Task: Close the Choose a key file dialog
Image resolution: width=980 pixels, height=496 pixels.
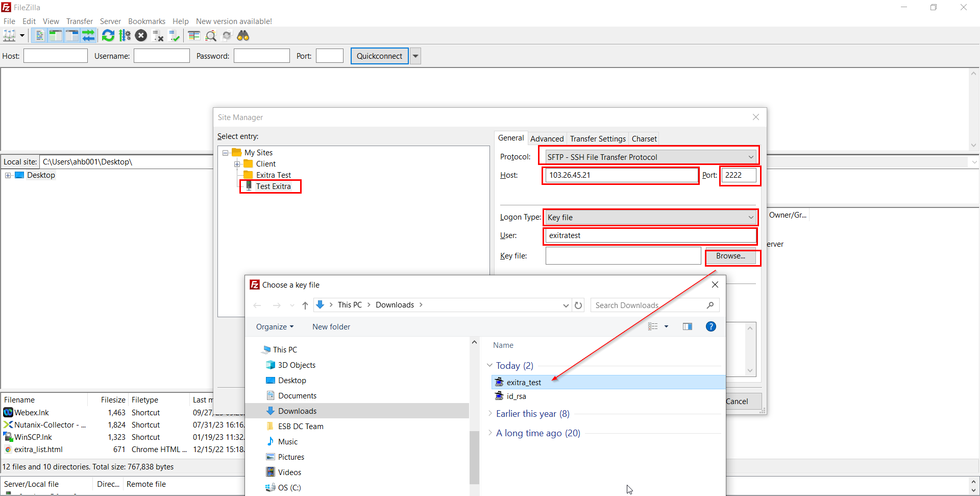Action: pos(715,285)
